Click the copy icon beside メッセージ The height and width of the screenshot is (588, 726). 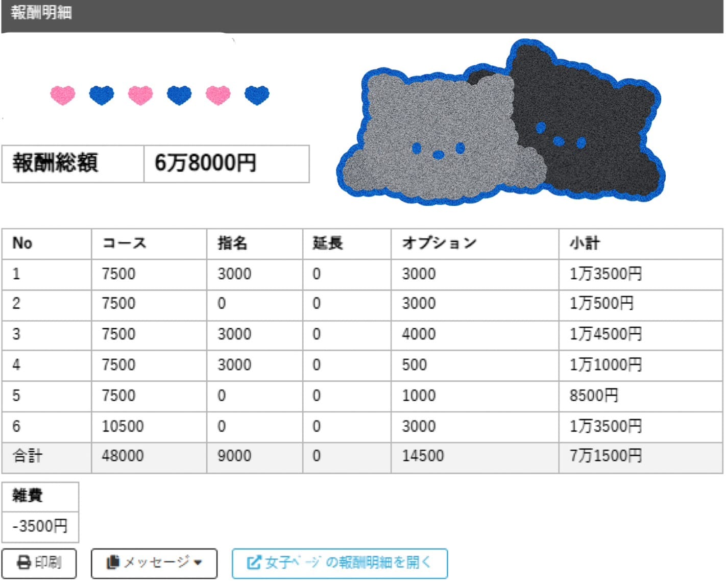coord(112,562)
